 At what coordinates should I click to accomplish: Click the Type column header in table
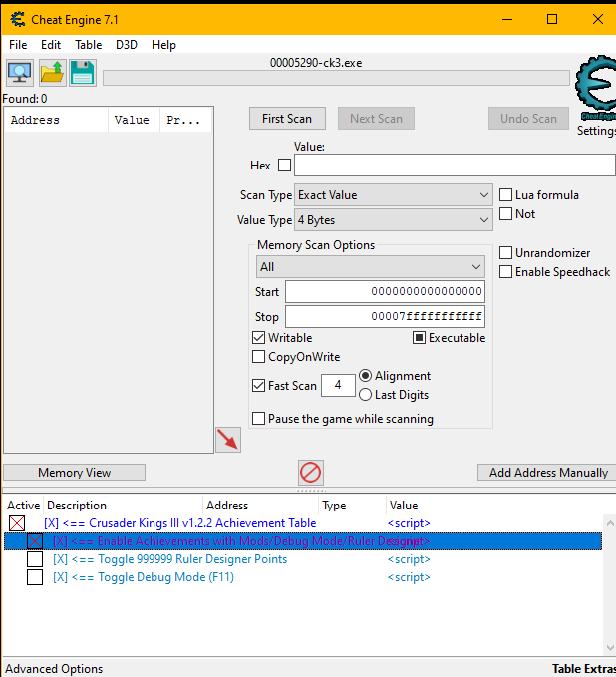click(352, 506)
